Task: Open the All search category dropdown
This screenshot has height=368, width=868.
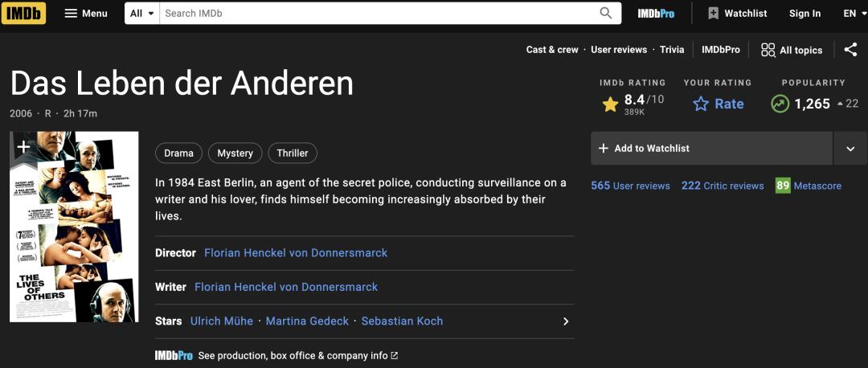Action: [x=142, y=13]
